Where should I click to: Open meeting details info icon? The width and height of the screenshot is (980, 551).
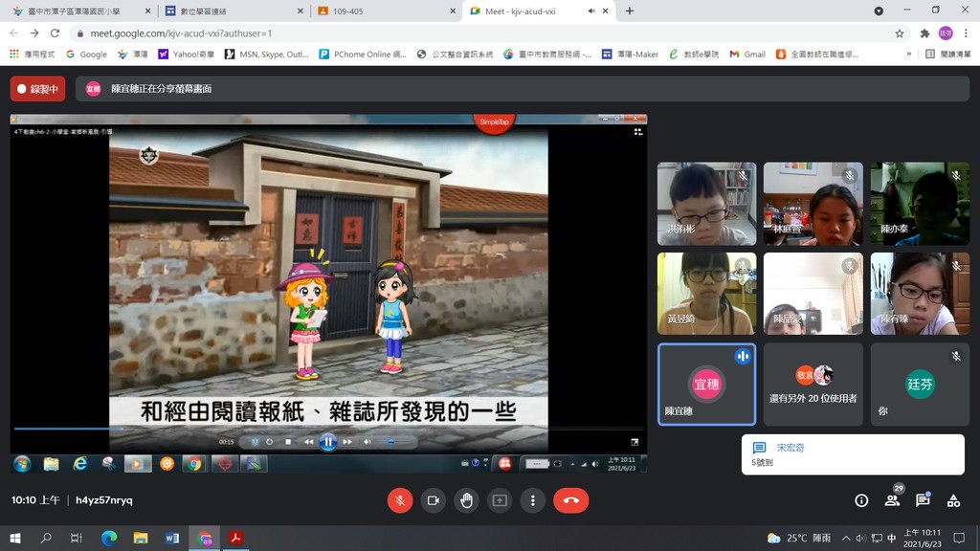(861, 500)
